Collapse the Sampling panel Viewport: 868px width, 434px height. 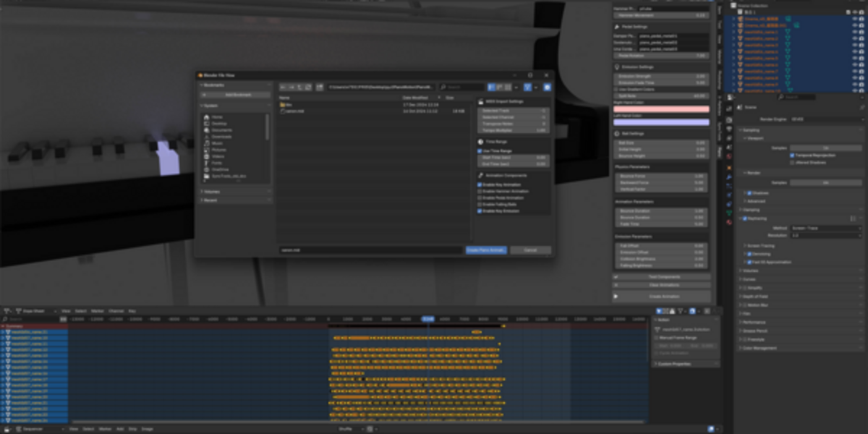pos(752,129)
